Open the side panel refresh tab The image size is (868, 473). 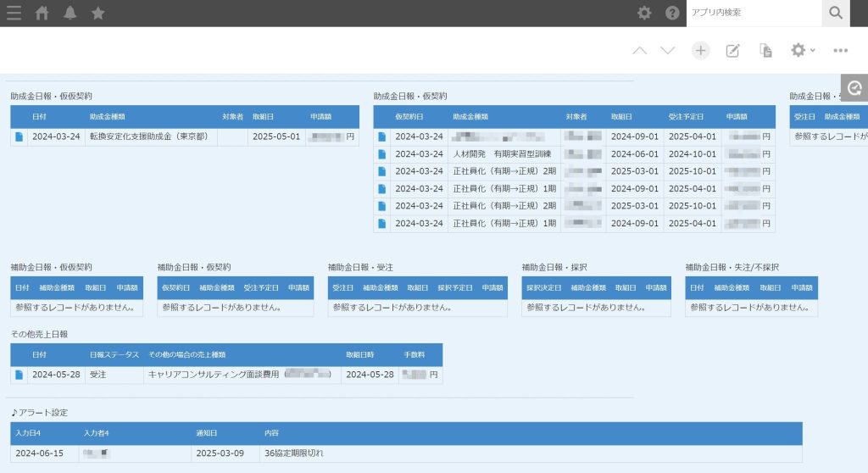pos(854,87)
